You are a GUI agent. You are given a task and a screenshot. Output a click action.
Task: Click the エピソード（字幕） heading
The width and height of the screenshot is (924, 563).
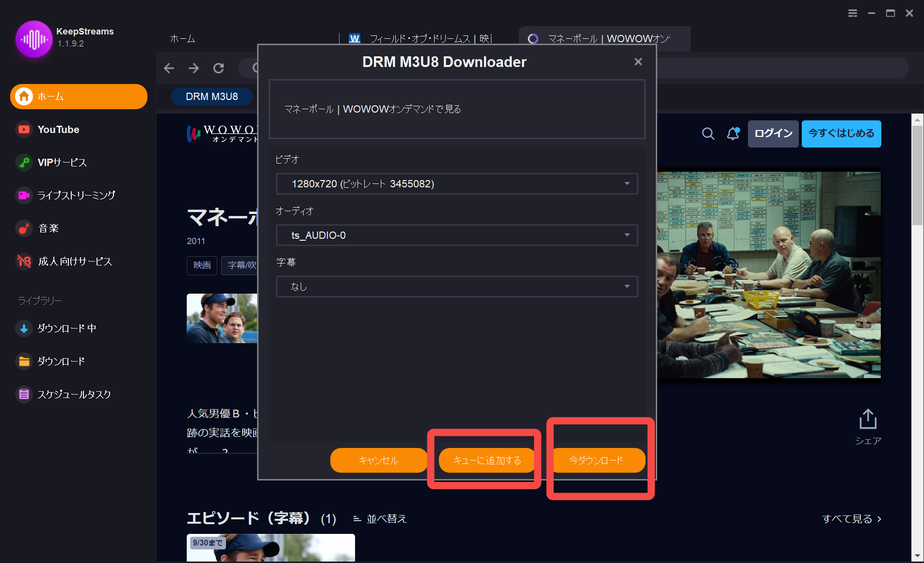(x=248, y=518)
